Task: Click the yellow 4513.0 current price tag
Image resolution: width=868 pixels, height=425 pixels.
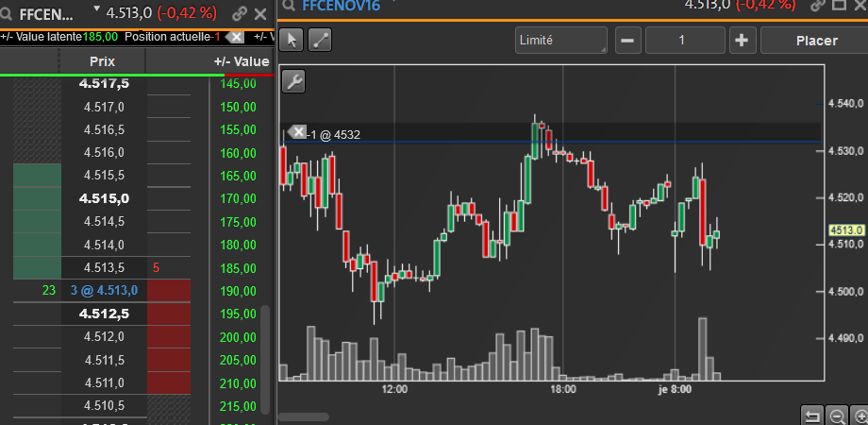Action: [846, 229]
